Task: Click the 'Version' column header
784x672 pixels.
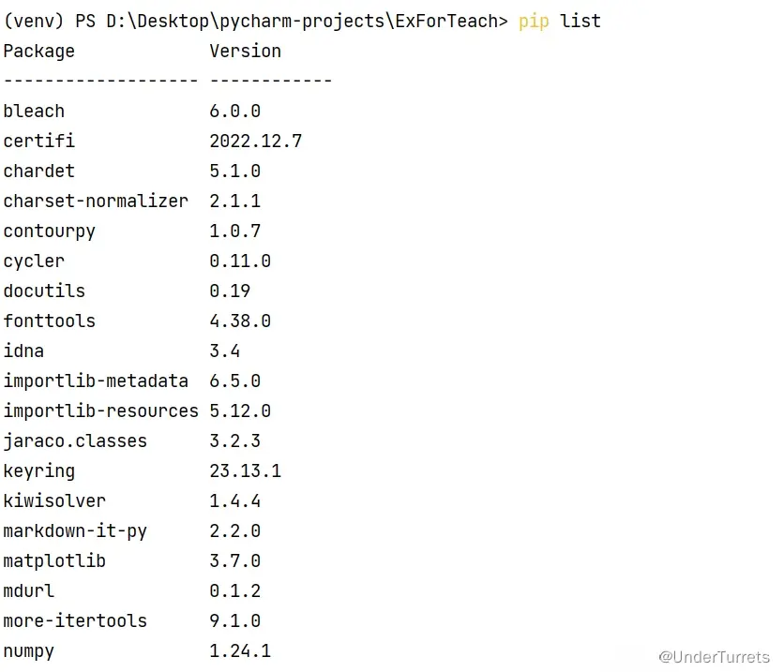Action: 245,51
